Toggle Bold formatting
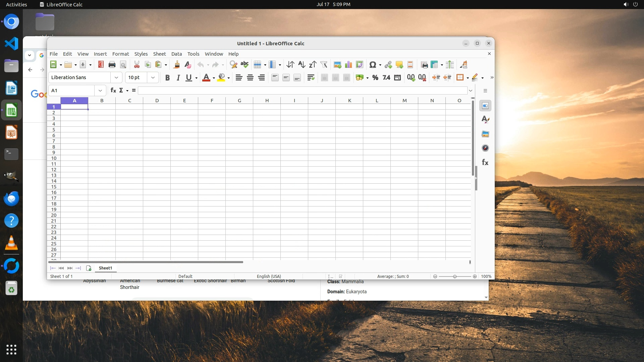 pos(167,78)
